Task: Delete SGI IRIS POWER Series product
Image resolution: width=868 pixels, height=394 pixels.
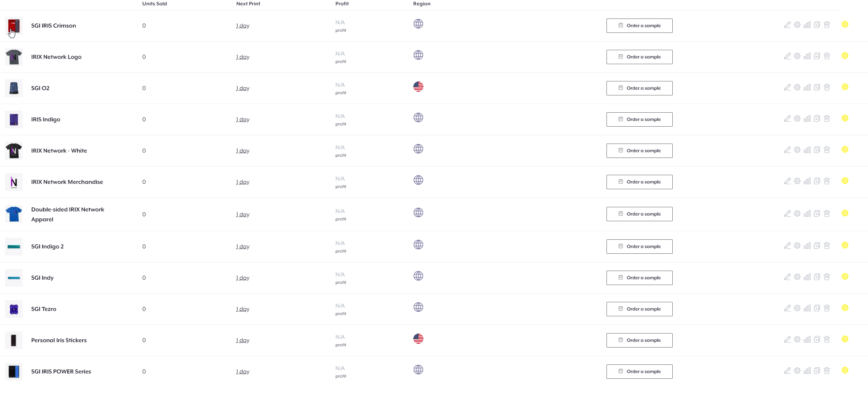Action: [x=827, y=371]
